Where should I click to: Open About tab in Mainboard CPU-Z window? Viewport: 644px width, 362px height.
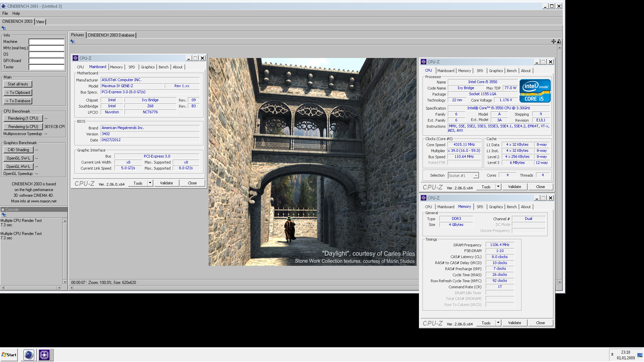tap(178, 67)
